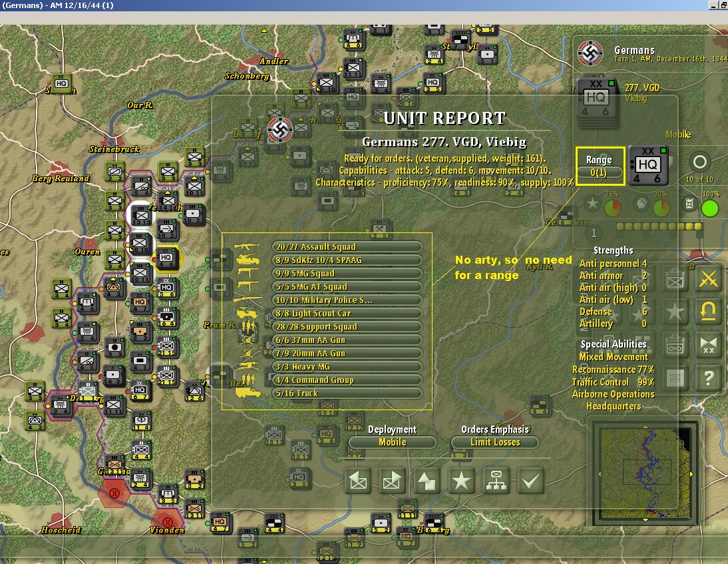The image size is (728, 564).
Task: Click the Airborne Operations ability text
Action: [x=613, y=394]
